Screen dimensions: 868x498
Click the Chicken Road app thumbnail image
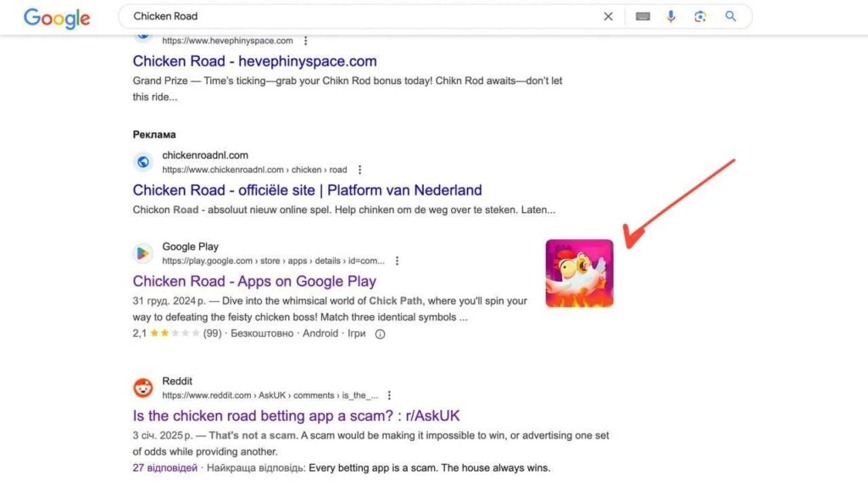[x=579, y=273]
